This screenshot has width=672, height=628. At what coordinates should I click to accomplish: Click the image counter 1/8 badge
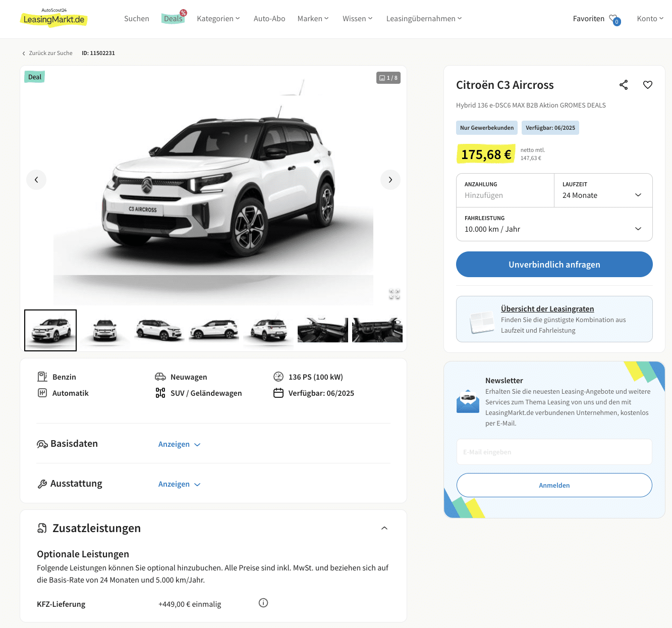[388, 78]
